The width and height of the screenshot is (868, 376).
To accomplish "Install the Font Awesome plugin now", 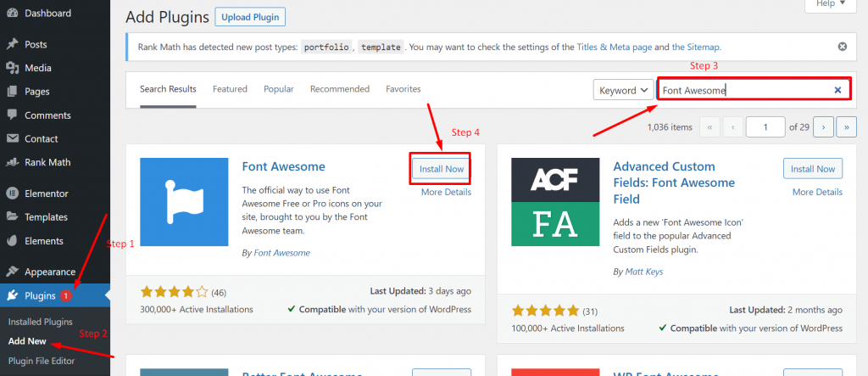I will (x=441, y=169).
